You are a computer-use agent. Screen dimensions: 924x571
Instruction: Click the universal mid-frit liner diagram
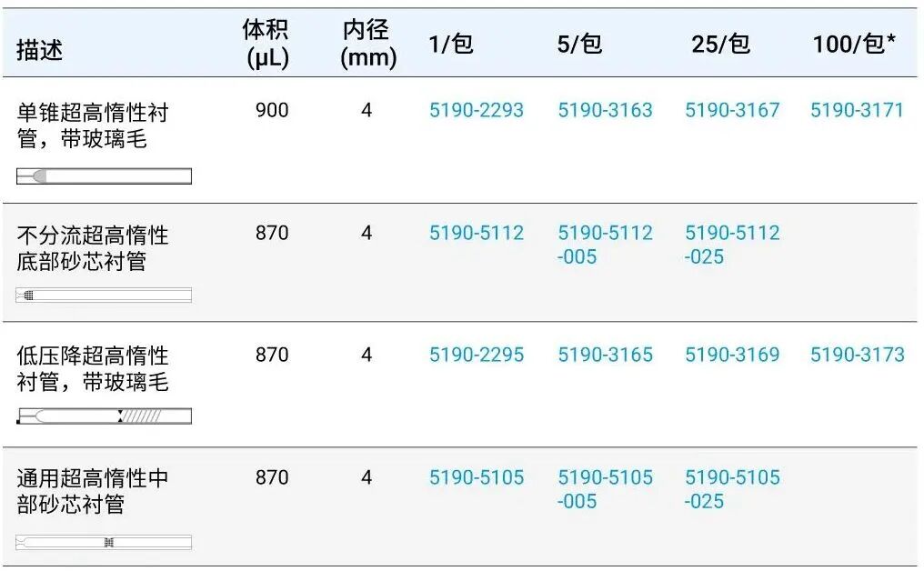pyautogui.click(x=104, y=542)
